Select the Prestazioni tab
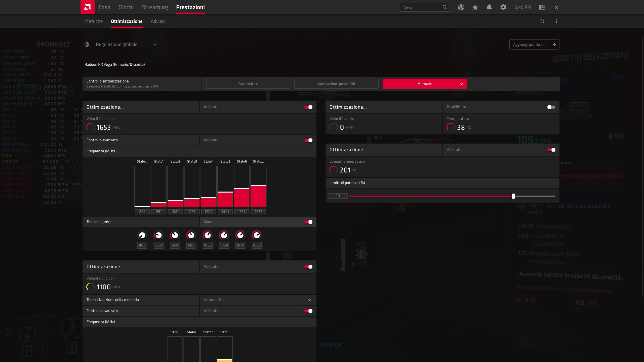 click(190, 7)
